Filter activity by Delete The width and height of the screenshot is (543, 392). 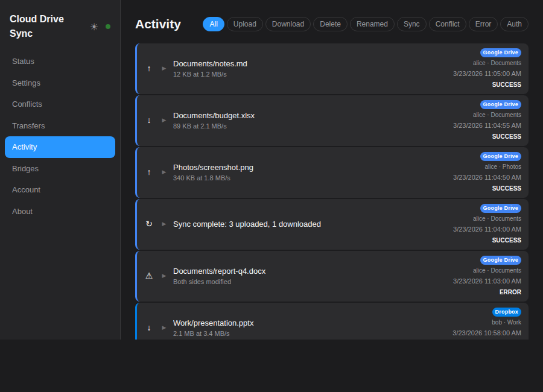[x=331, y=24]
